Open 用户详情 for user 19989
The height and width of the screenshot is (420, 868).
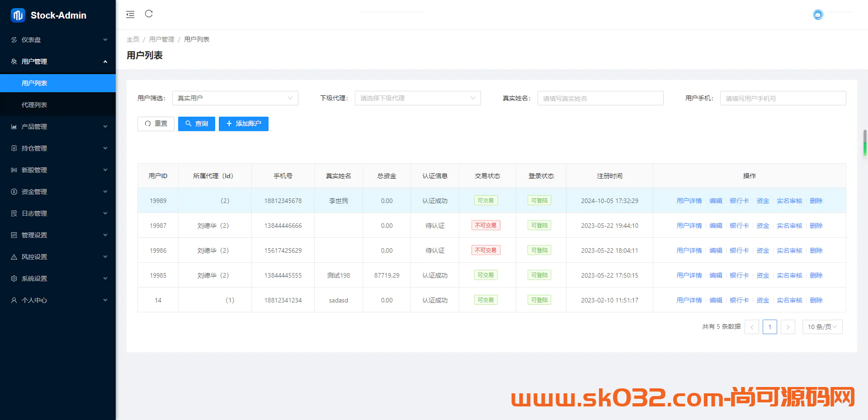(689, 201)
